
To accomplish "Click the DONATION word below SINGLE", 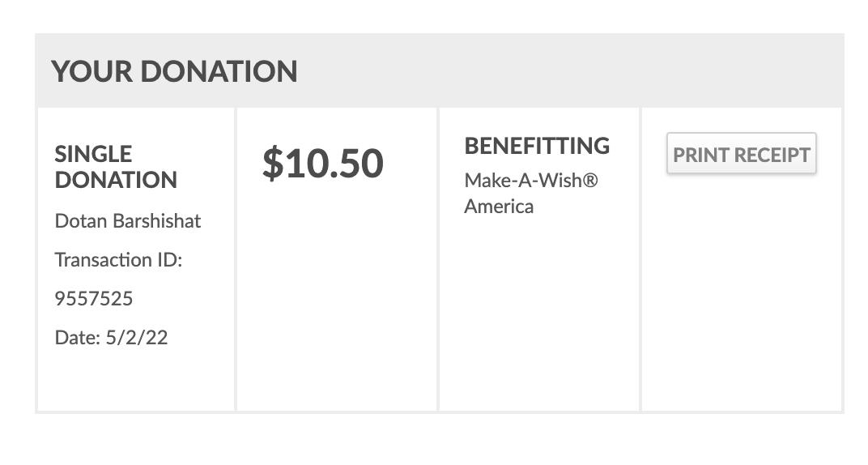I will (x=116, y=180).
